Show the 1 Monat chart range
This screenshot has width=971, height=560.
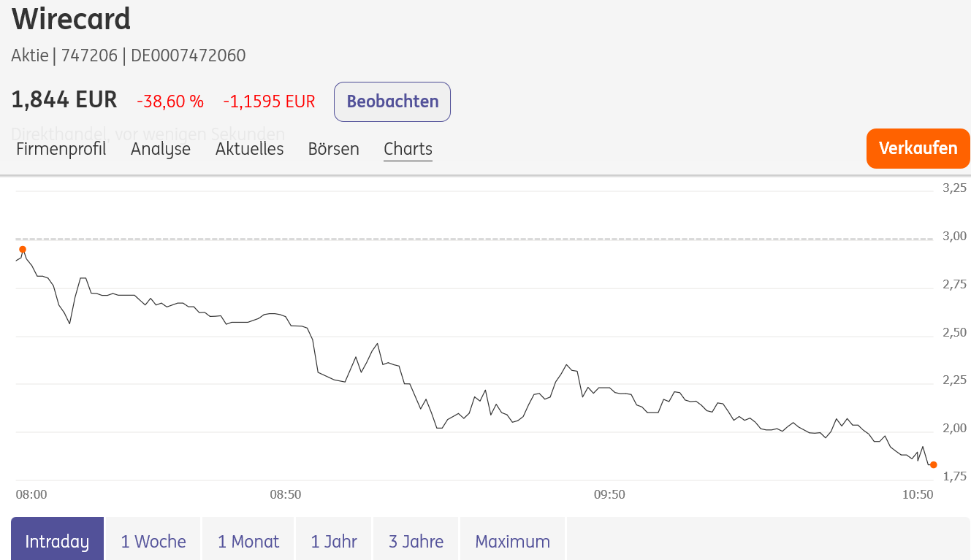(248, 540)
